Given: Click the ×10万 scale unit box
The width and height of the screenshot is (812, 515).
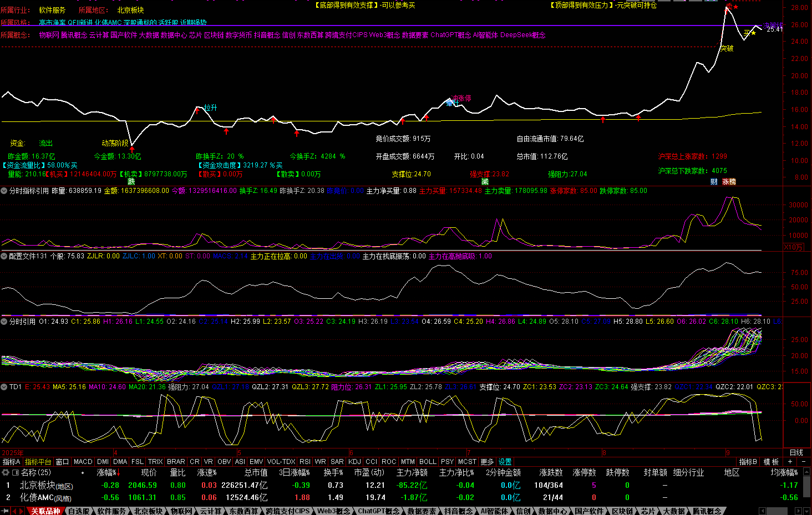Looking at the screenshot, I should tap(793, 247).
